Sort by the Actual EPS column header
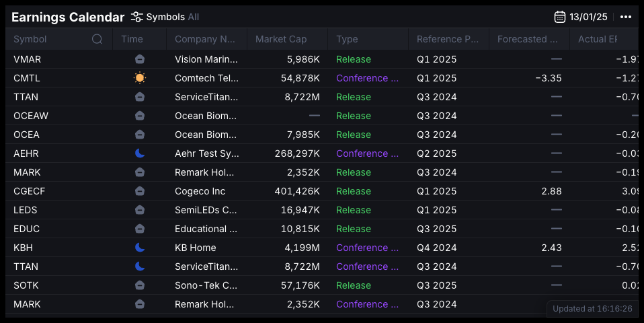Image resolution: width=644 pixels, height=323 pixels. click(x=598, y=39)
